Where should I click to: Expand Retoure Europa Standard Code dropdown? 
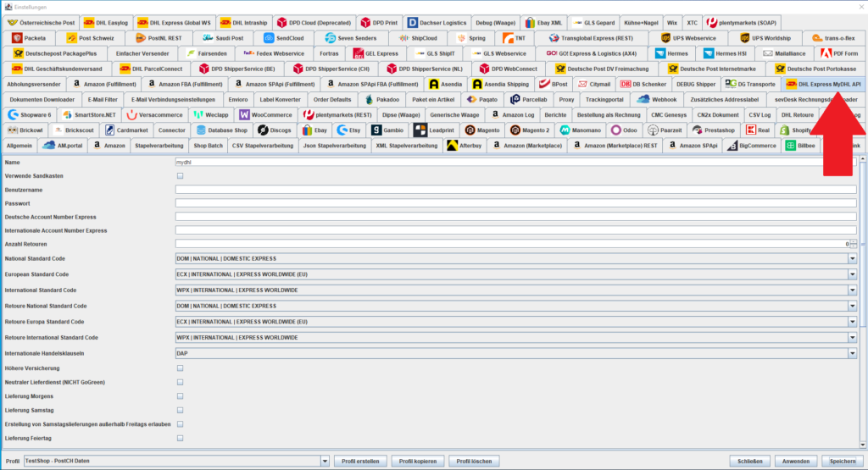[852, 321]
